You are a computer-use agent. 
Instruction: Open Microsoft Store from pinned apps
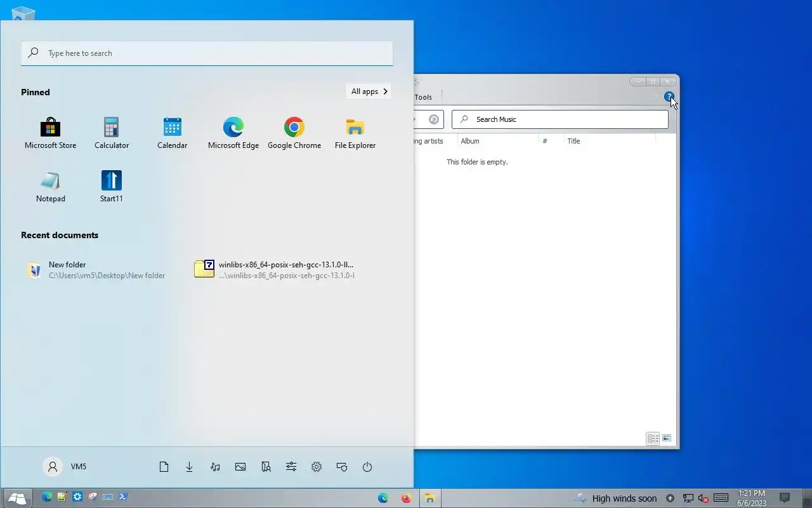(50, 133)
